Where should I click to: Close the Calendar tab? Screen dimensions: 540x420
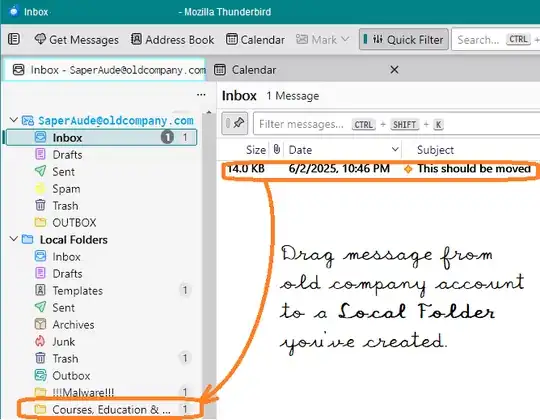[x=394, y=70]
